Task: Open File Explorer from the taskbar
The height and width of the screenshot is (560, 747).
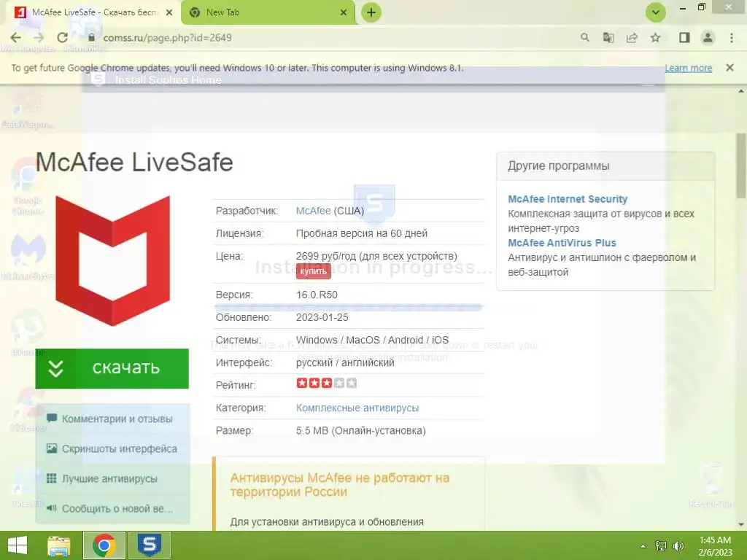Action: click(x=58, y=545)
